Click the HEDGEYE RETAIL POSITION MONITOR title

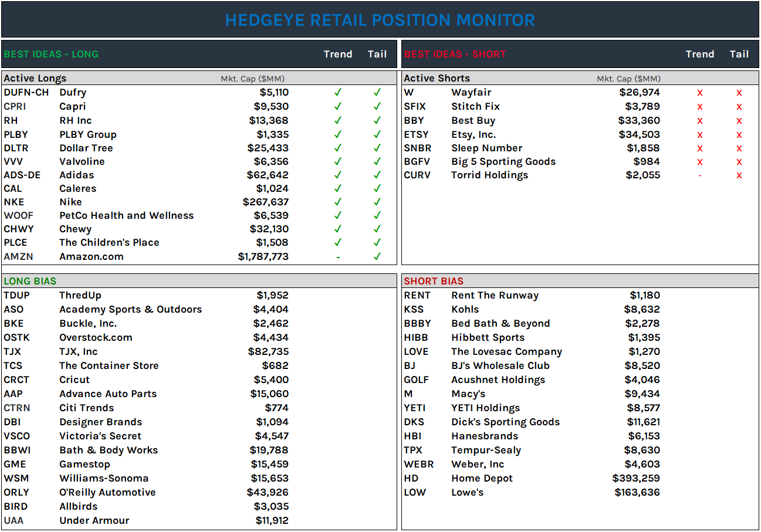tap(380, 20)
